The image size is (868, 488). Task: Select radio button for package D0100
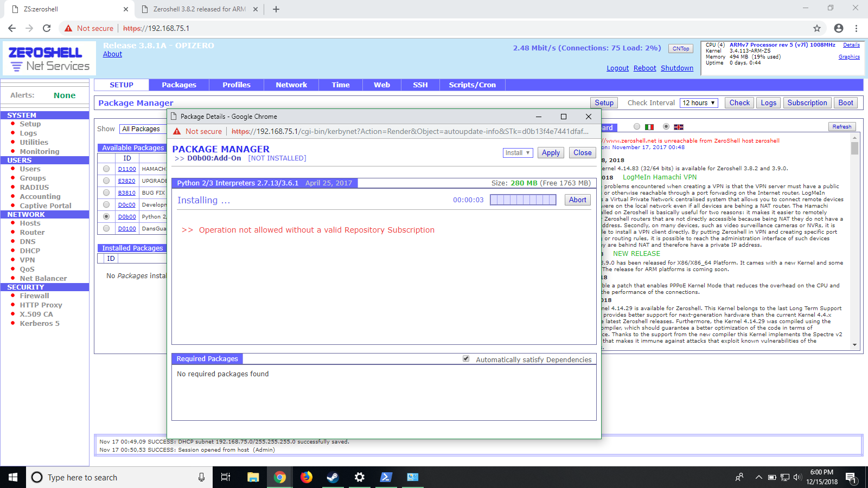click(106, 228)
